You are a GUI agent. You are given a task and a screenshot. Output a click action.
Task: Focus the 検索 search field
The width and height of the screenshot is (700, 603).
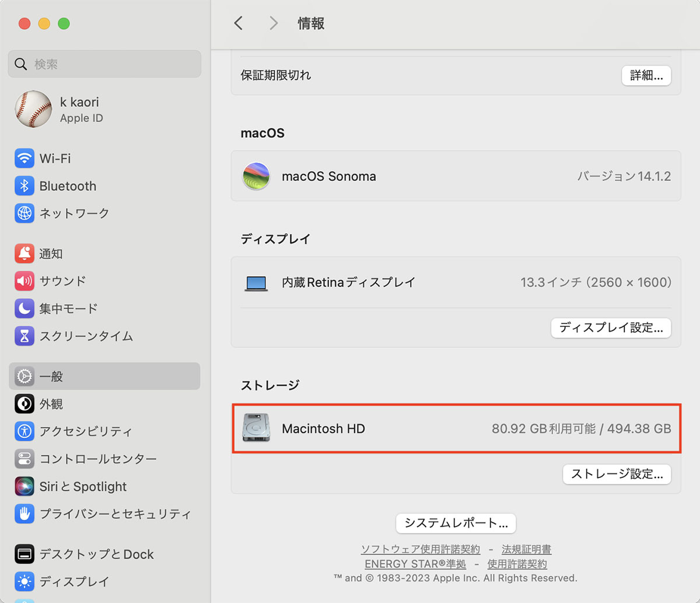click(x=104, y=64)
